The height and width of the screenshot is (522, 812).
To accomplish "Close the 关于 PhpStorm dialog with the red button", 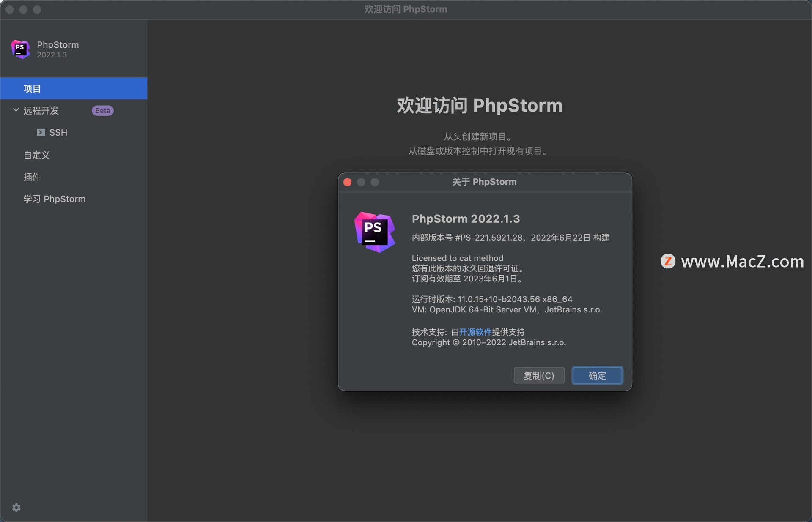I will click(348, 182).
